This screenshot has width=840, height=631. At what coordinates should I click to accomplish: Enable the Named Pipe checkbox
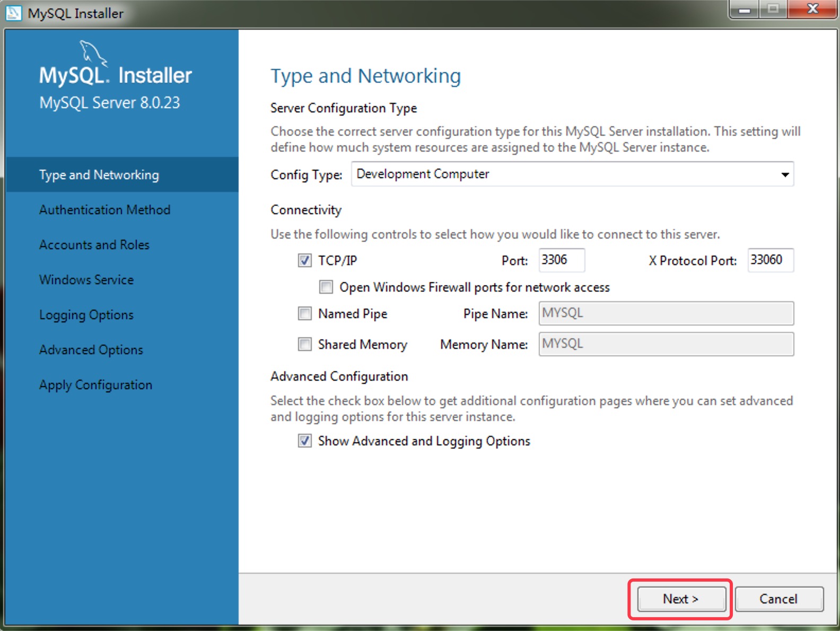click(x=304, y=313)
